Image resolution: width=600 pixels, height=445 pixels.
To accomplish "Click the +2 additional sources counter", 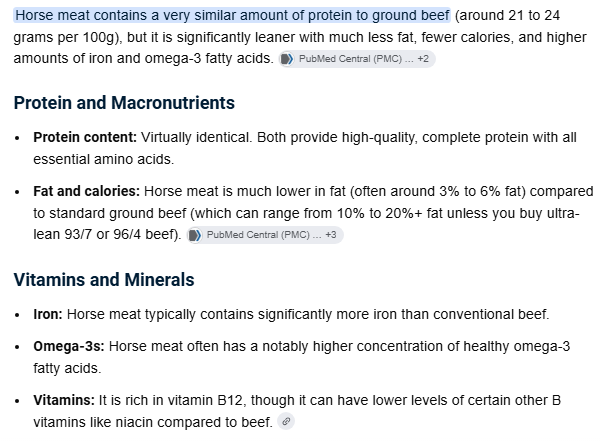I will 423,59.
